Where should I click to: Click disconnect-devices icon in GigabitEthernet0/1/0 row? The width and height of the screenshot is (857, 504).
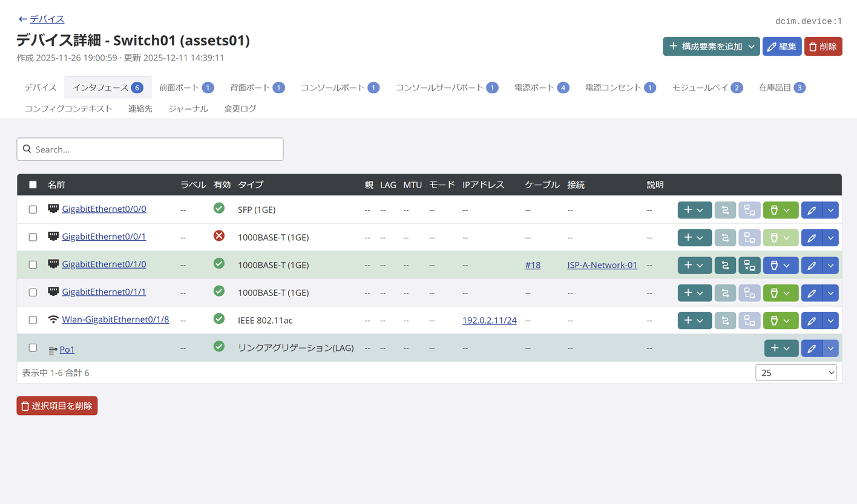point(749,265)
